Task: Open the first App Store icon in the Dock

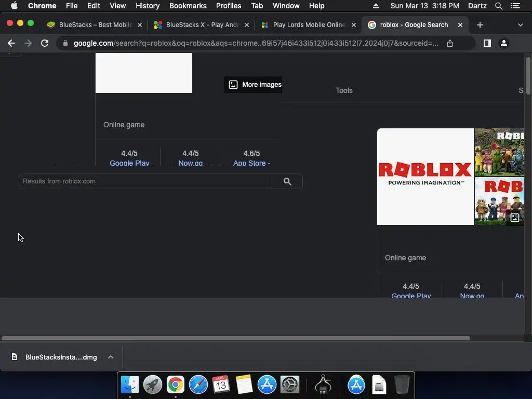Action: coord(267,385)
